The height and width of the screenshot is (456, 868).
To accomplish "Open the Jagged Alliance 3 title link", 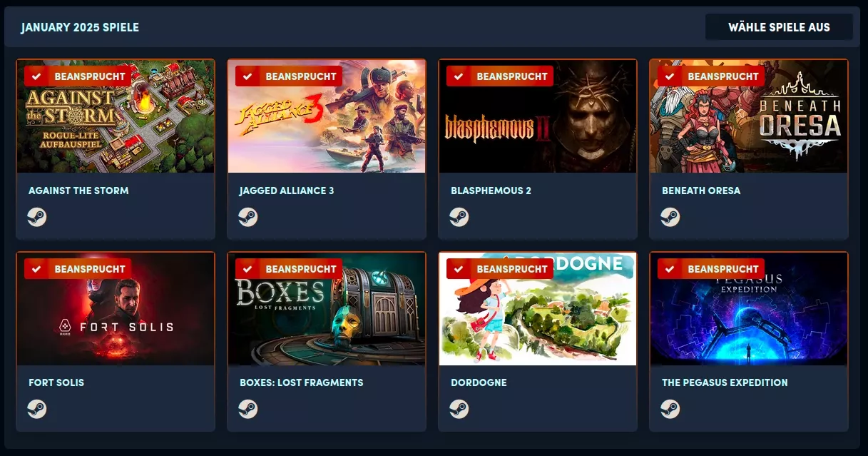I will pos(287,191).
